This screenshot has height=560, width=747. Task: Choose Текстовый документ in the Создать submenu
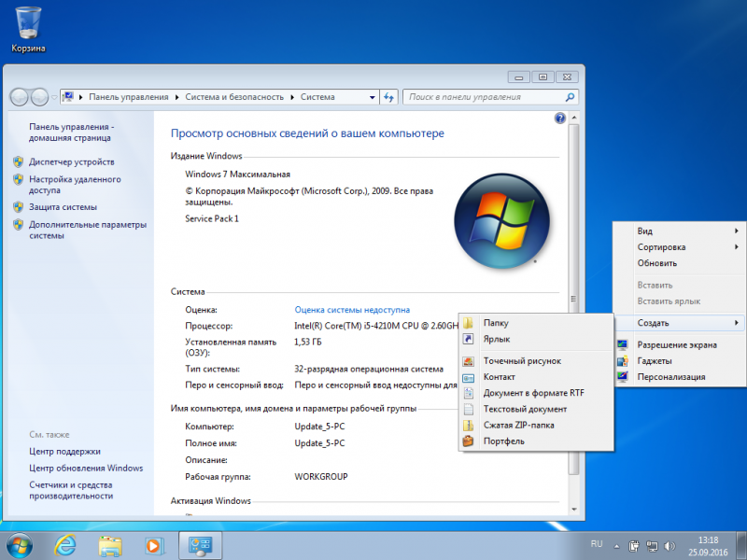[x=536, y=409]
